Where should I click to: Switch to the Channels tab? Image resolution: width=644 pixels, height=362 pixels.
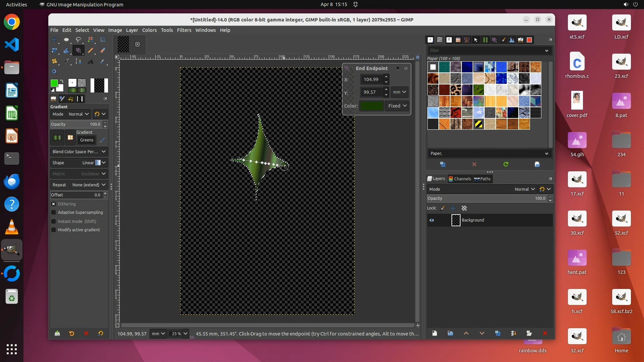460,179
